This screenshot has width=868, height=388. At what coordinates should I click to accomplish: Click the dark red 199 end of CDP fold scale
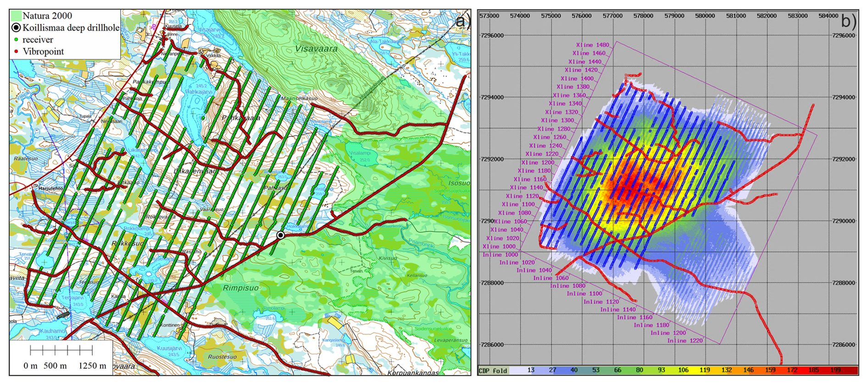tap(849, 371)
